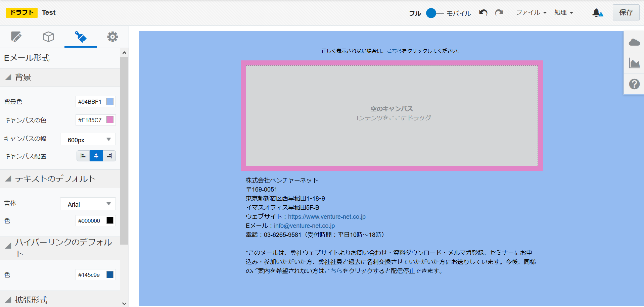The width and height of the screenshot is (644, 307).
Task: Open the settings gear tab
Action: pos(112,37)
